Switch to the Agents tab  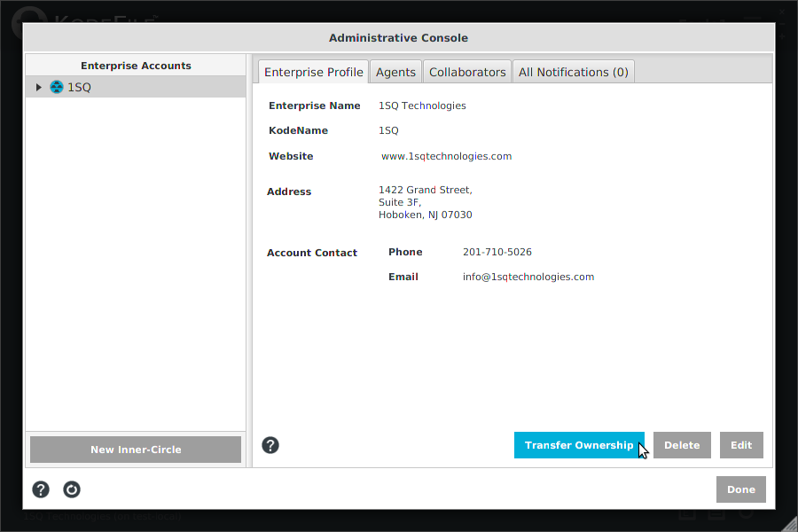pyautogui.click(x=396, y=72)
